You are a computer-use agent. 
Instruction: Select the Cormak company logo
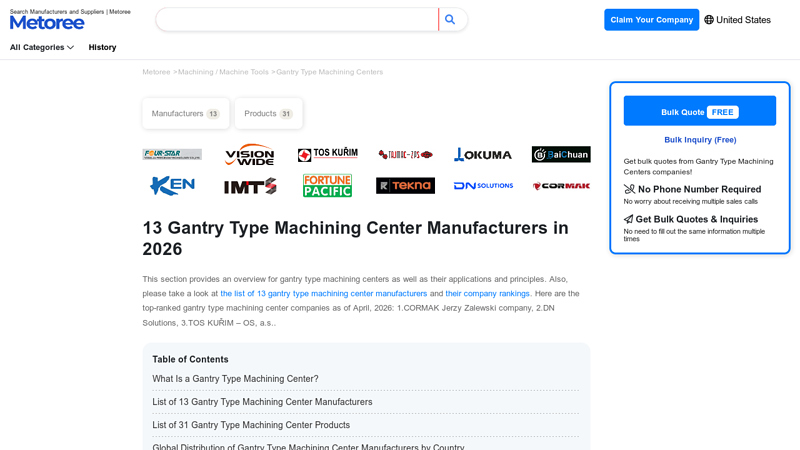point(561,186)
